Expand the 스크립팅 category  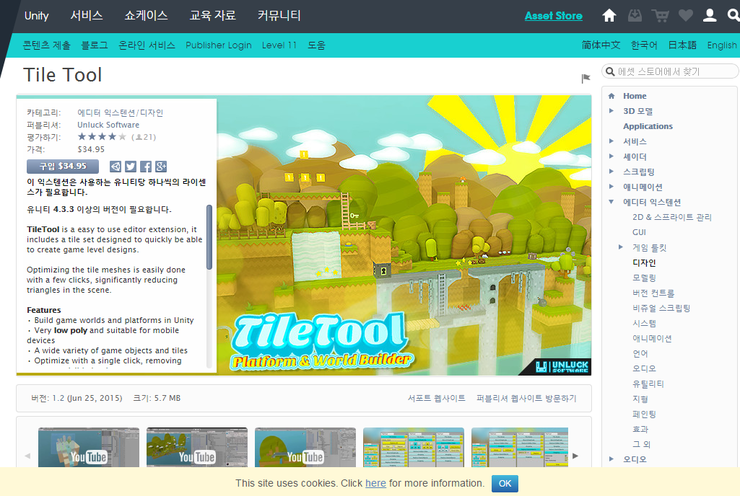[611, 171]
